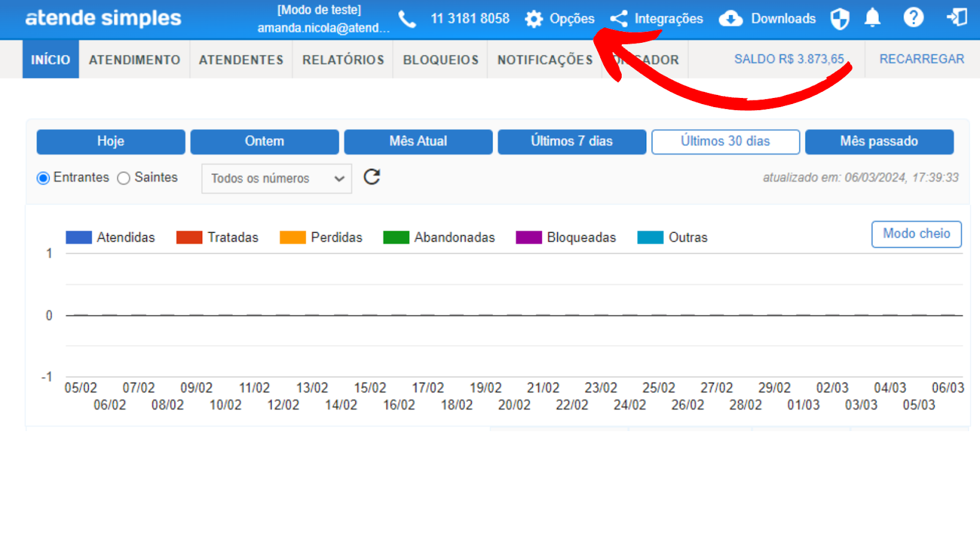980x551 pixels.
Task: Open the Relatórios tab
Action: point(343,60)
